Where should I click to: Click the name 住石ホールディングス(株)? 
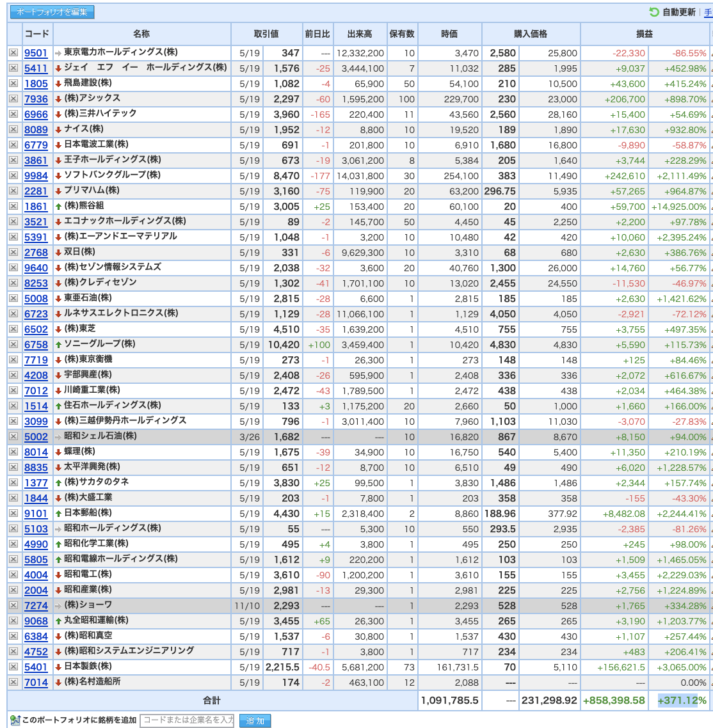(113, 406)
